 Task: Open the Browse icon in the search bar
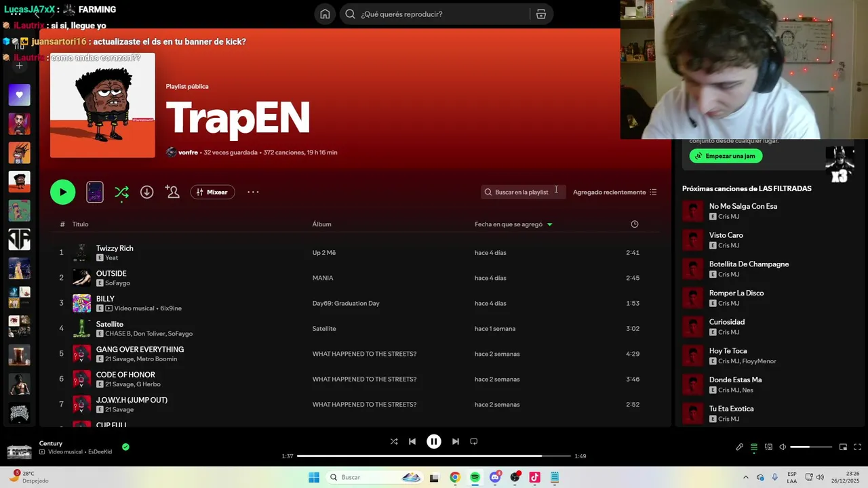(541, 14)
